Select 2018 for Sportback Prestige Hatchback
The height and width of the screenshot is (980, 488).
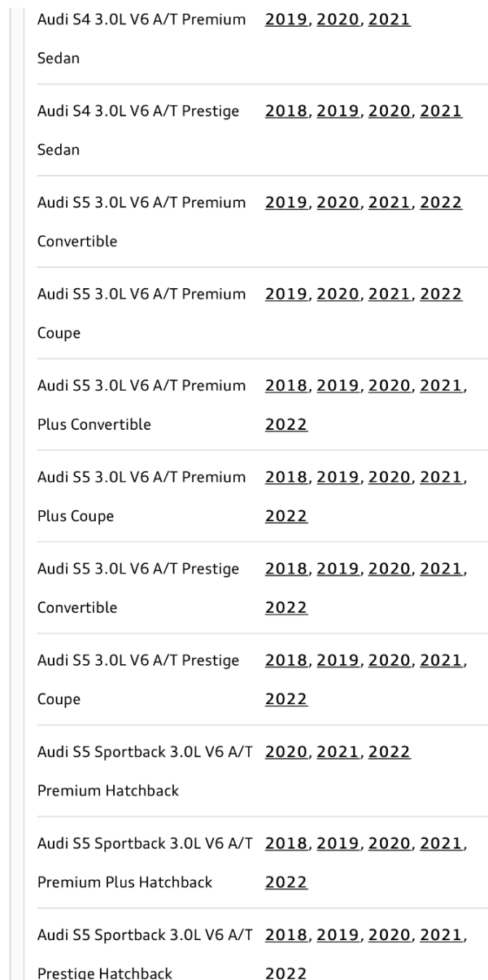(x=287, y=934)
